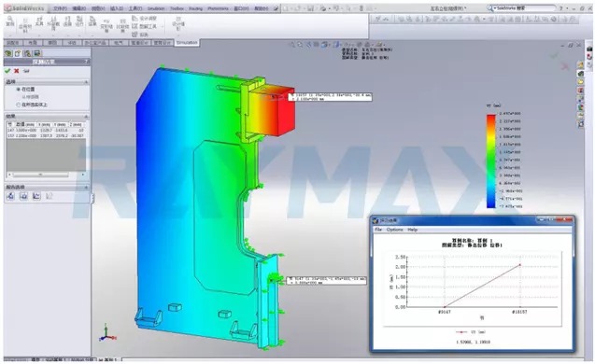
Task: Click the DisplayManager tab icon in left panel
Action: click(36, 53)
